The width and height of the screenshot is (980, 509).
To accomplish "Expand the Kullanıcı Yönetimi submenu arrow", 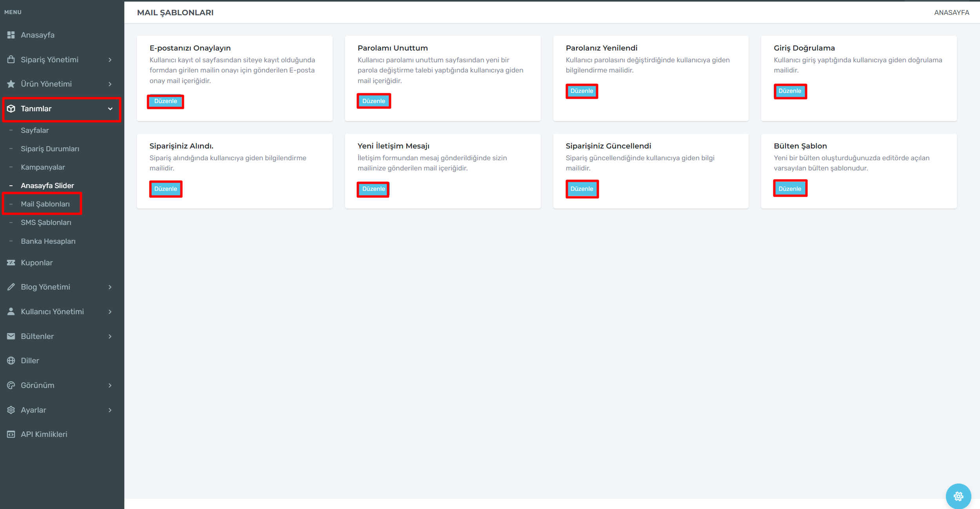I will pos(110,312).
